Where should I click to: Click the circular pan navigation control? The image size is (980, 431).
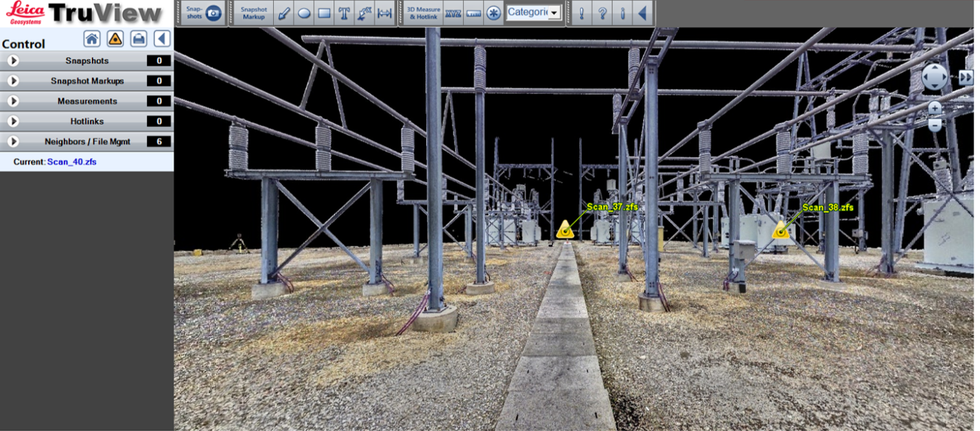[935, 77]
